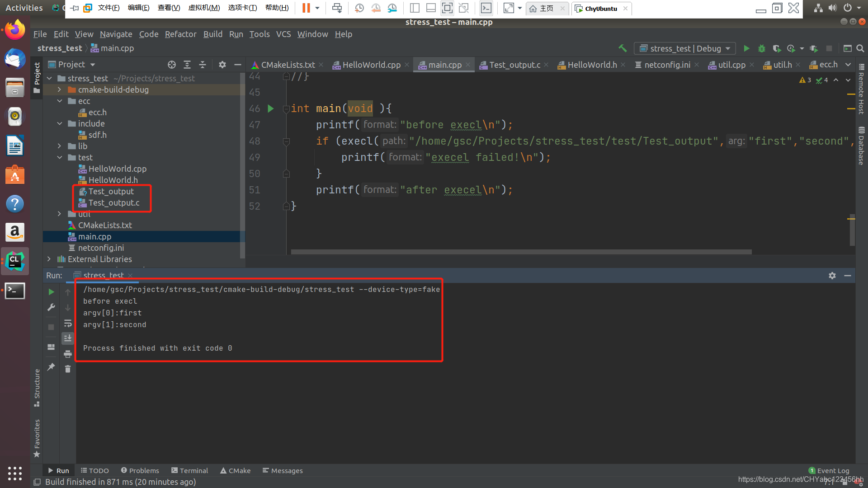Viewport: 868px width, 488px height.
Task: Click the print icon in Run panel
Action: [x=68, y=354]
